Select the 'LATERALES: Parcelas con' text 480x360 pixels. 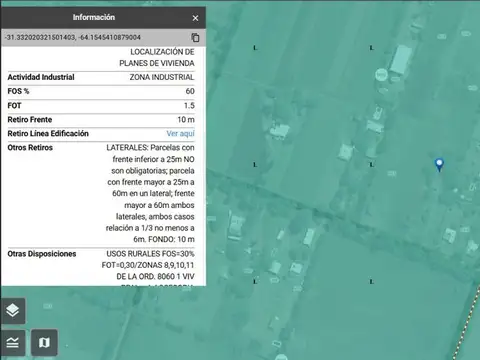click(x=150, y=147)
